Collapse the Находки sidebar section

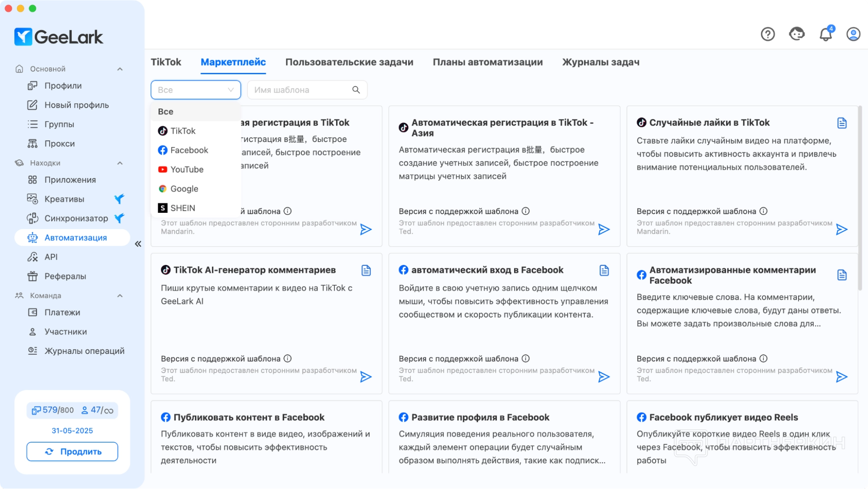(120, 163)
